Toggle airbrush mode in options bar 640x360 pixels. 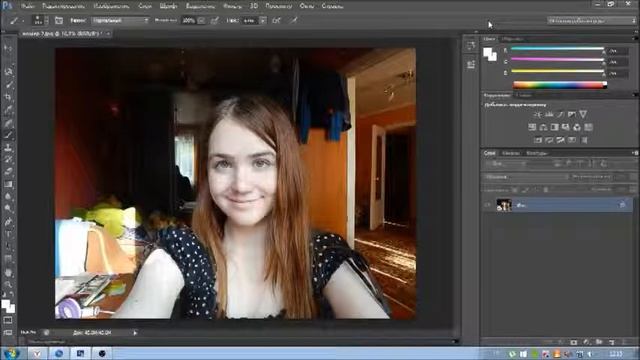pyautogui.click(x=277, y=20)
